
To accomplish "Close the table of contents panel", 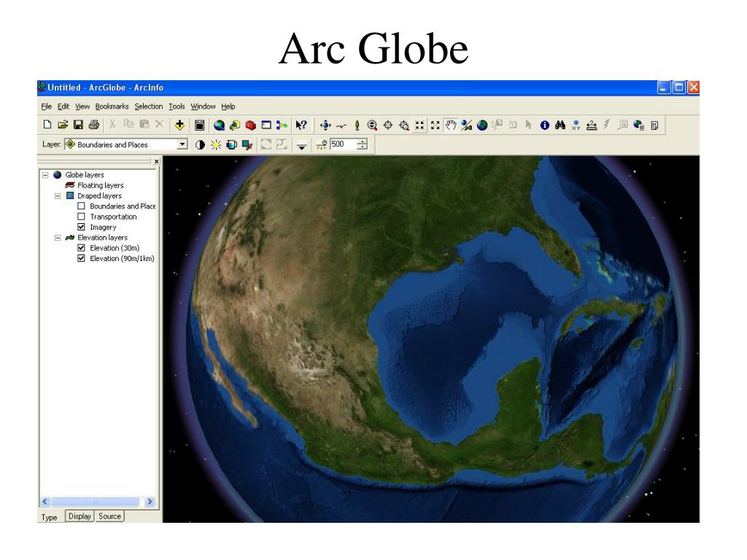I will (x=156, y=162).
